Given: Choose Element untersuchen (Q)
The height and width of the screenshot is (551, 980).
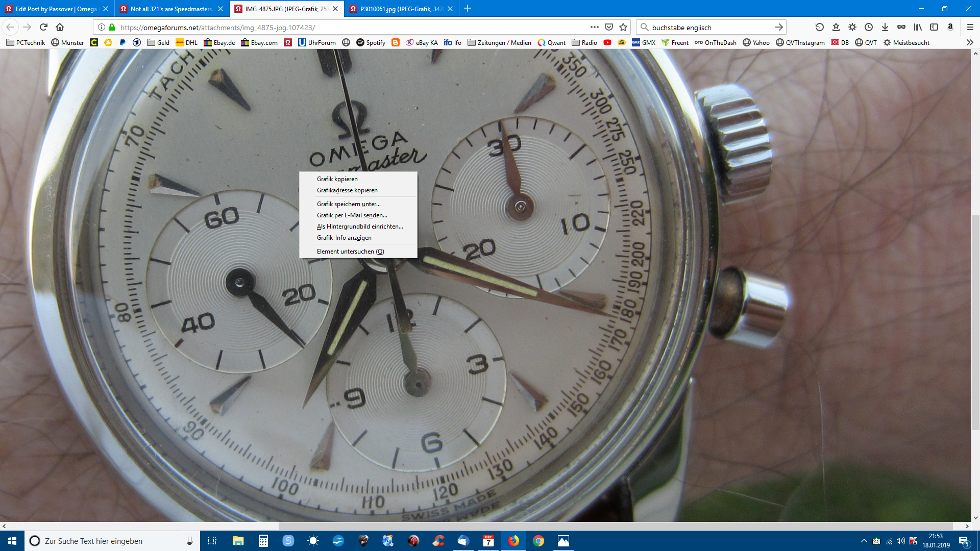Looking at the screenshot, I should click(x=358, y=252).
